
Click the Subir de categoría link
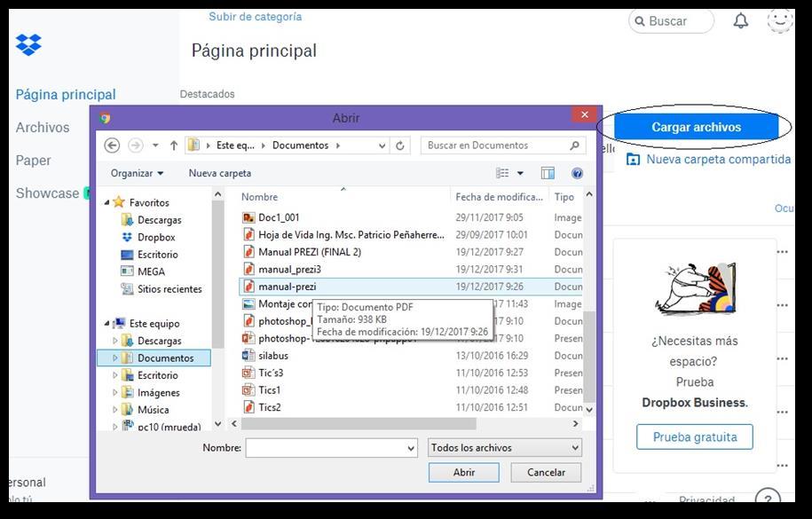point(255,17)
